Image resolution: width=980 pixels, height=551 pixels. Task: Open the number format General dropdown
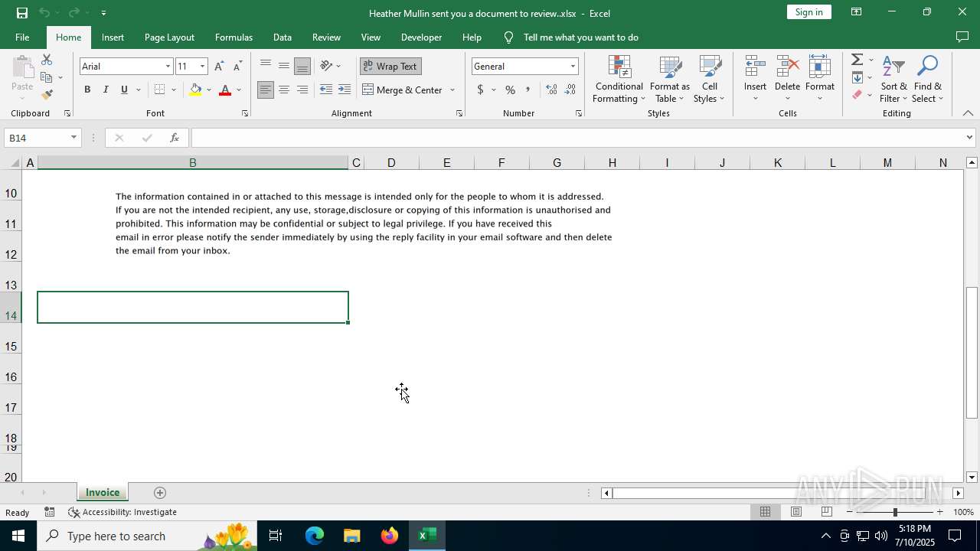573,67
